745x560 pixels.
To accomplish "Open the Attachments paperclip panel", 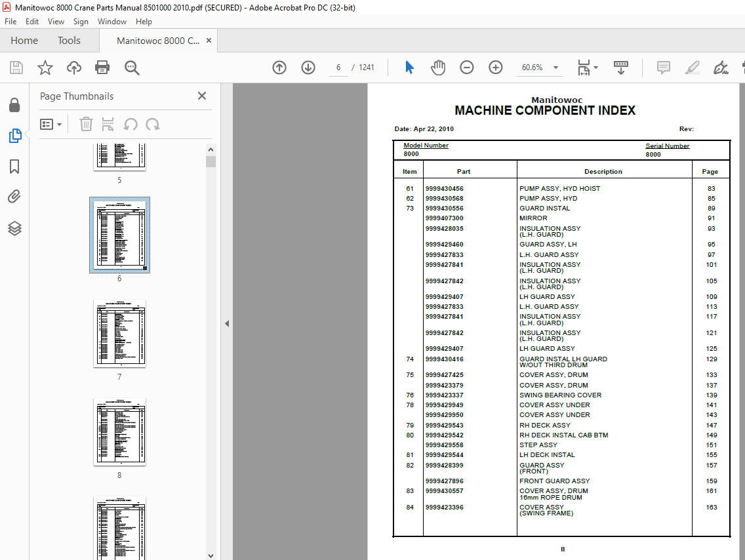I will (x=14, y=197).
